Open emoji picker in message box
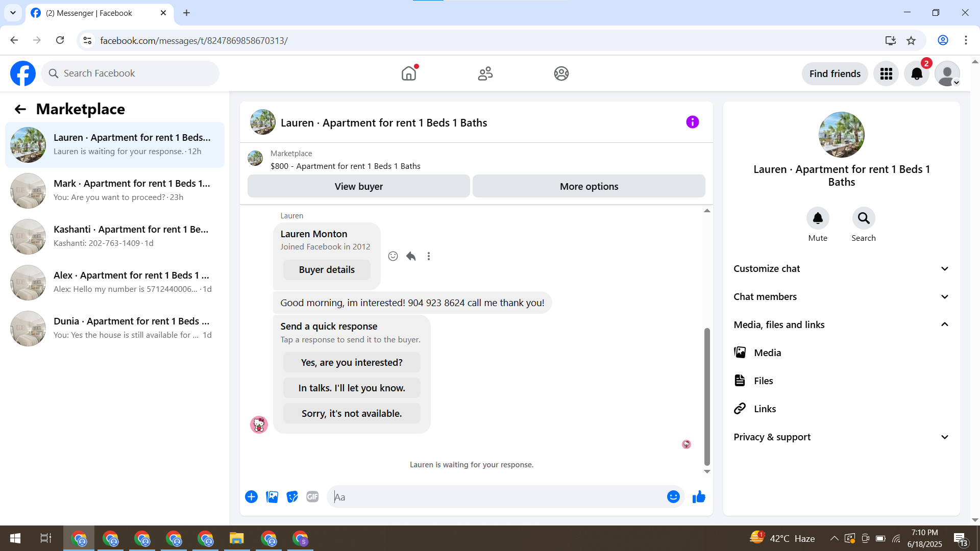Image resolution: width=980 pixels, height=551 pixels. (x=673, y=497)
